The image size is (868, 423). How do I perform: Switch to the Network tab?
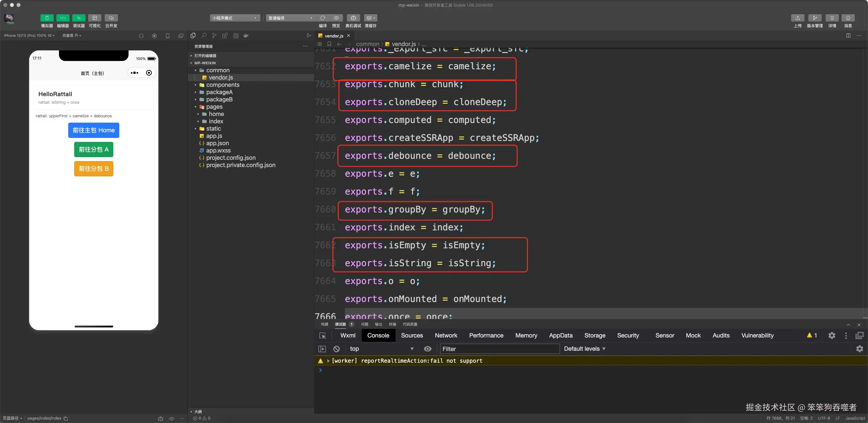tap(446, 335)
